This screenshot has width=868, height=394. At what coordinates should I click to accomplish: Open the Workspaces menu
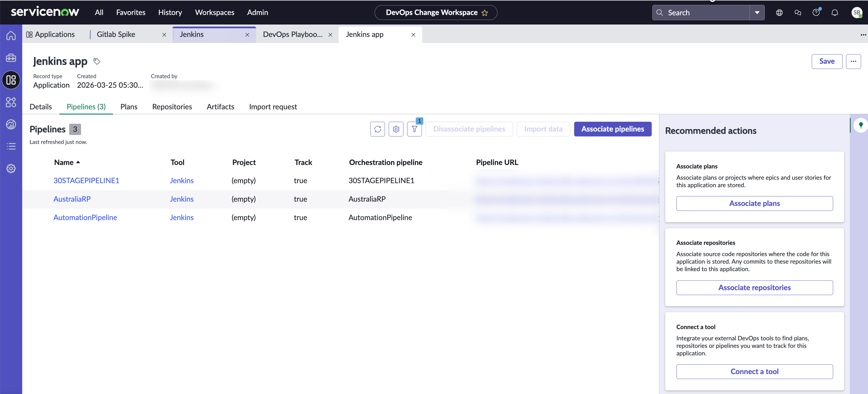[x=215, y=12]
